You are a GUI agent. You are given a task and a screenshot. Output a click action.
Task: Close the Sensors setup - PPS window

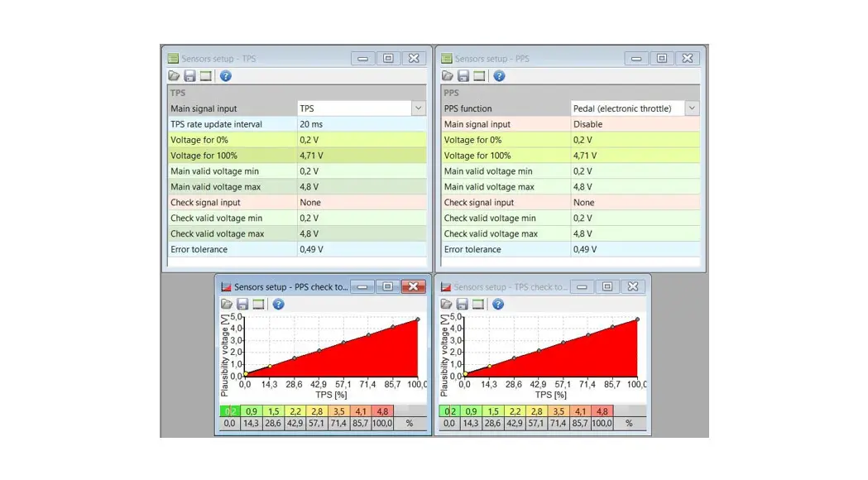pyautogui.click(x=687, y=58)
